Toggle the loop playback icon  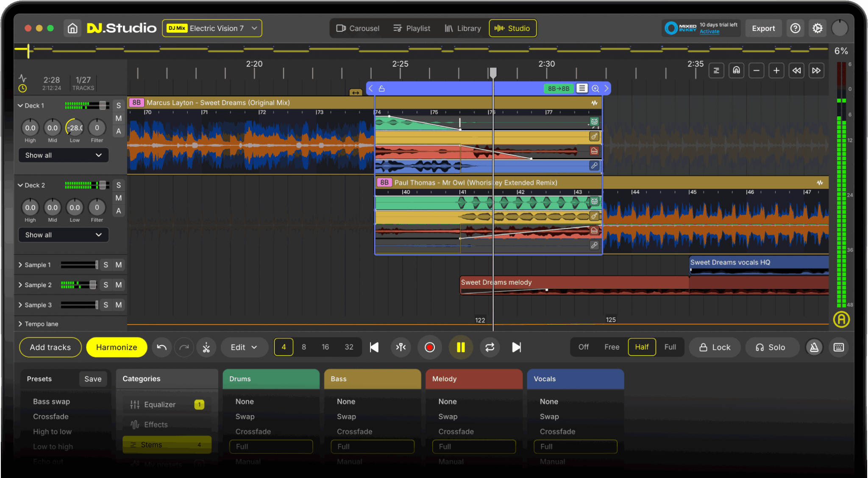click(490, 347)
